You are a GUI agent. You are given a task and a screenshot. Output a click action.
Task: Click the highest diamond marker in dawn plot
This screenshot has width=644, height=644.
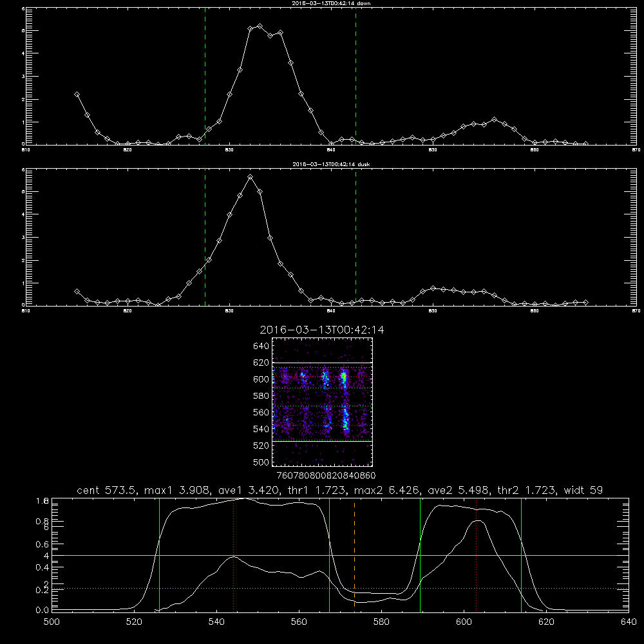(x=260, y=26)
